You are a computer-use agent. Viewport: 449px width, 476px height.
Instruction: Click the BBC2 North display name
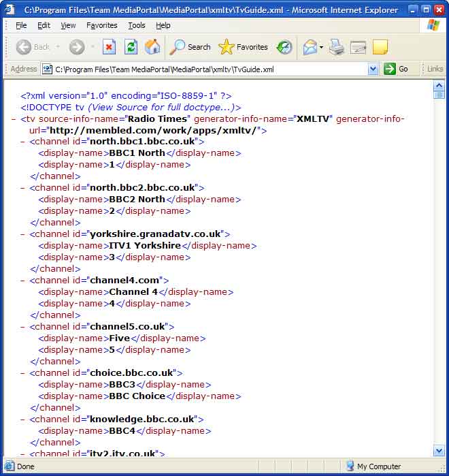(137, 200)
